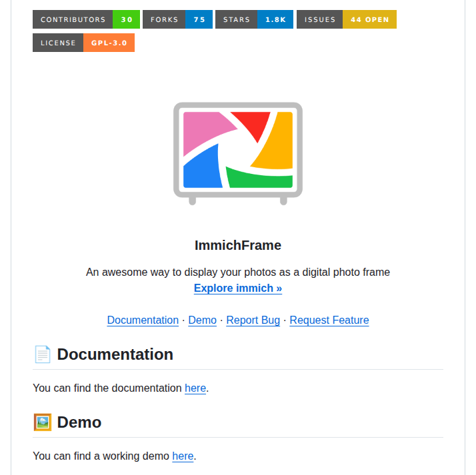Screen dimensions: 476x475
Task: Click the License GPL-3.0 badge
Action: [x=83, y=43]
